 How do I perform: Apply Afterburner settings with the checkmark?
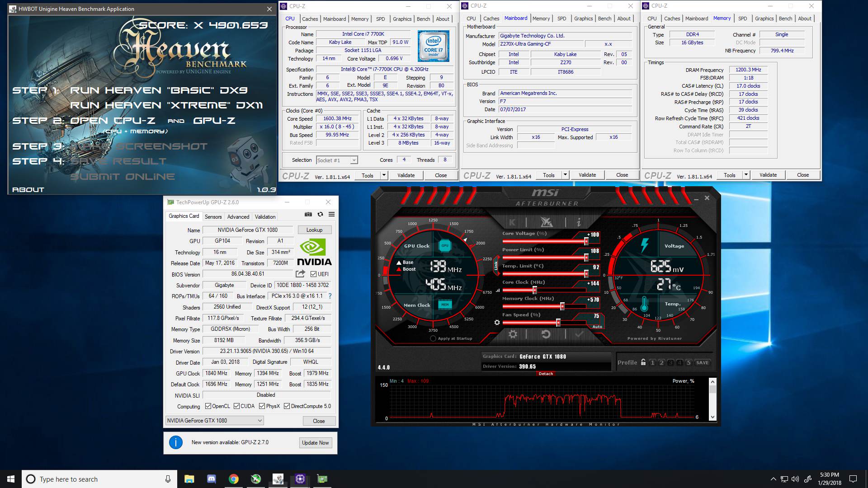[x=579, y=334]
